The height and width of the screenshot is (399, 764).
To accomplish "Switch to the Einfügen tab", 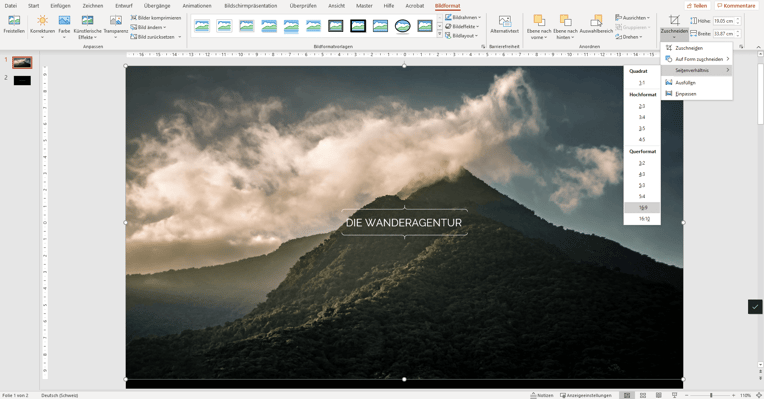I will (60, 6).
